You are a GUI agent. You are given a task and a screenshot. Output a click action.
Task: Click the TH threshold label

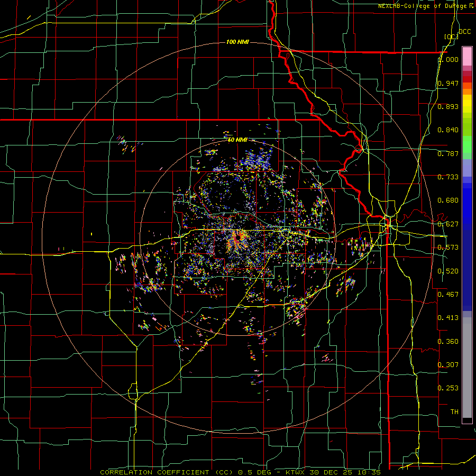(454, 412)
